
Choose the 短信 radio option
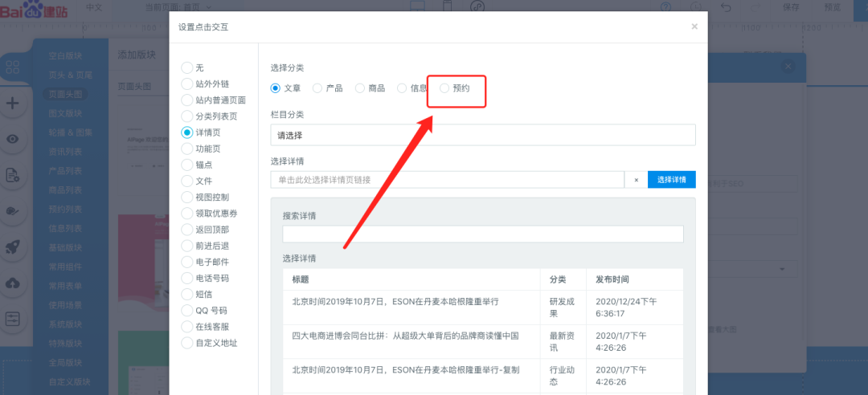coord(187,295)
